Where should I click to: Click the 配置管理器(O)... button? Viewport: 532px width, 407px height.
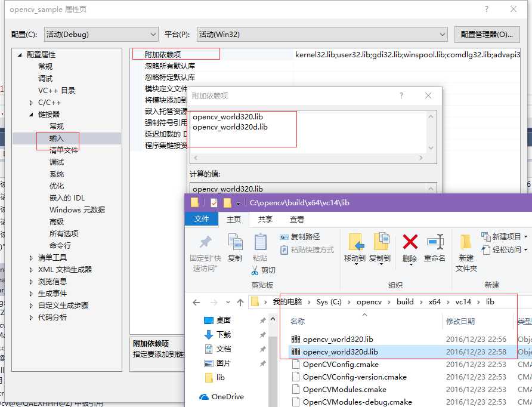(x=487, y=34)
